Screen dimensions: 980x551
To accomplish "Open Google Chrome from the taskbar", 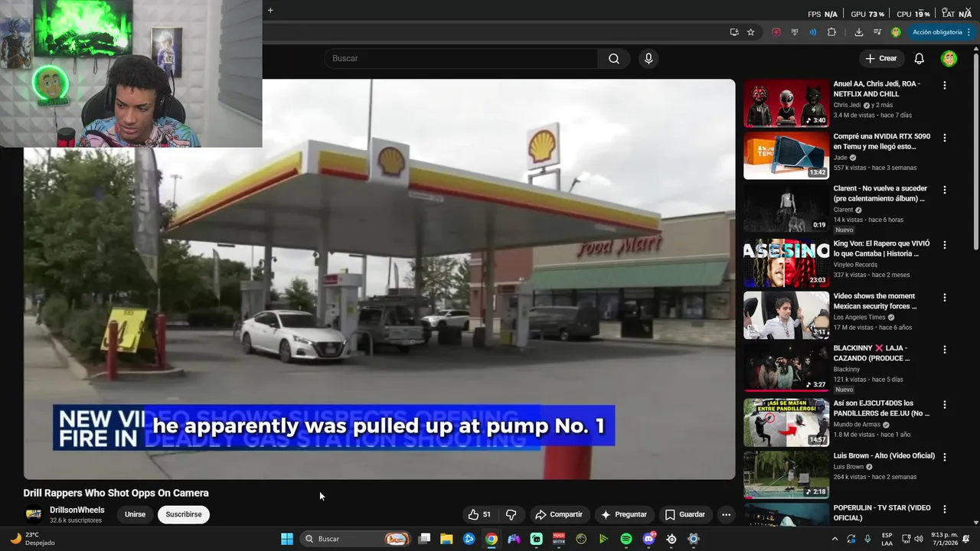I will tap(492, 539).
